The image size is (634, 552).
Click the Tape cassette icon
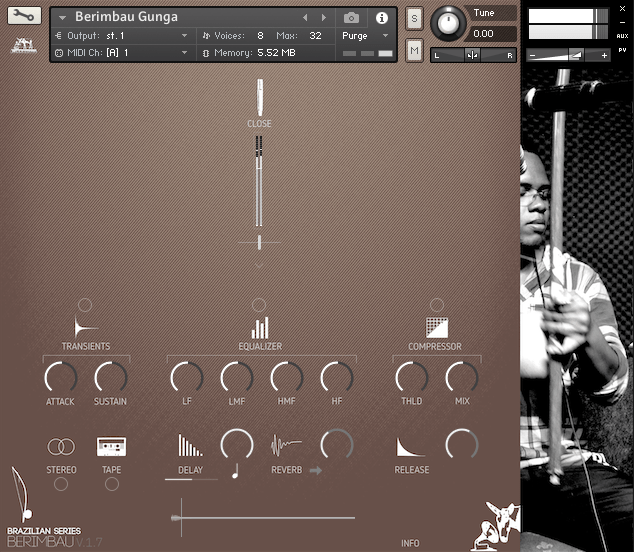111,447
